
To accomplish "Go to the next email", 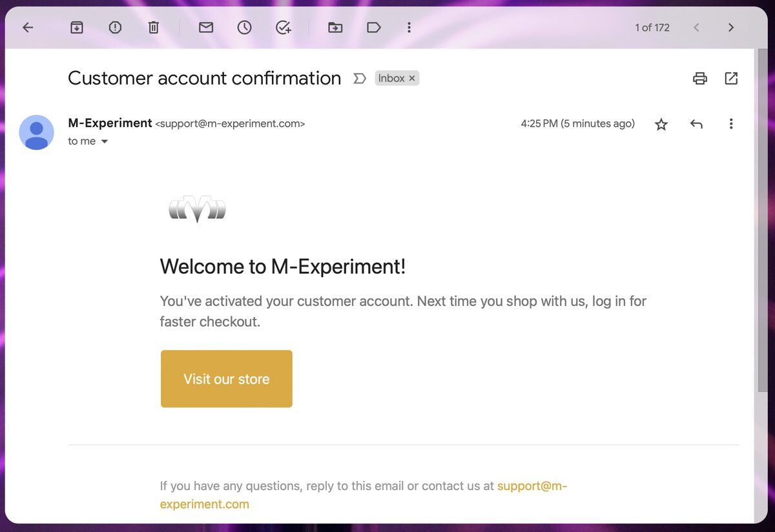I will pos(730,27).
